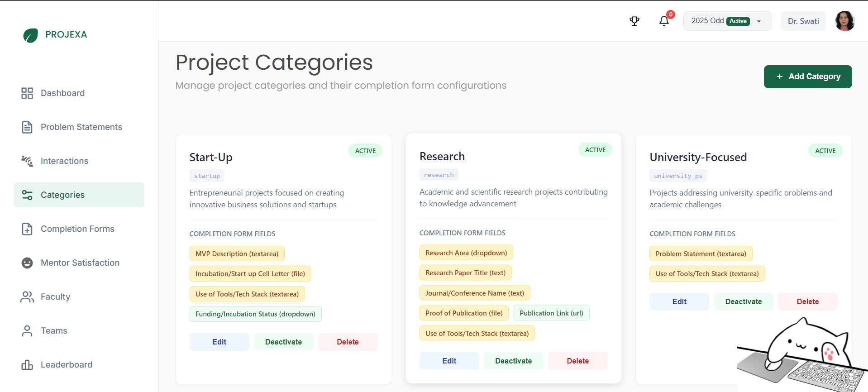Edit the University-Focused category
Viewport: 868px width, 392px height.
click(x=679, y=302)
